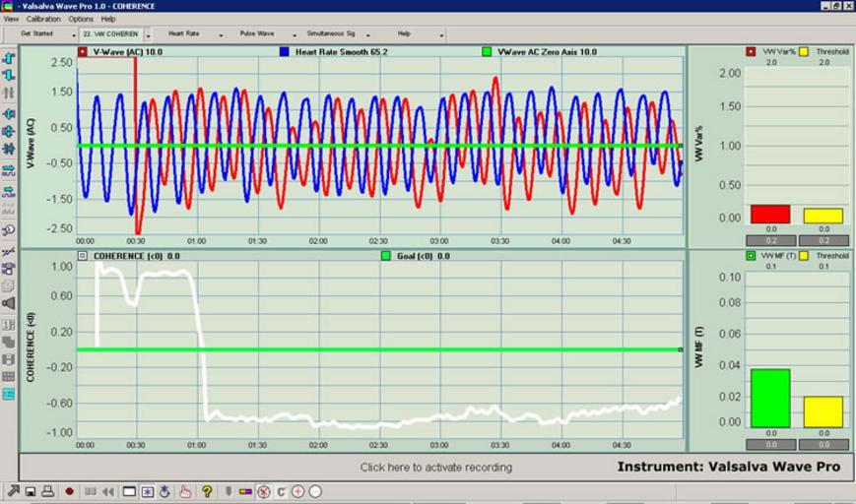
Task: Click the red record button
Action: coord(70,491)
